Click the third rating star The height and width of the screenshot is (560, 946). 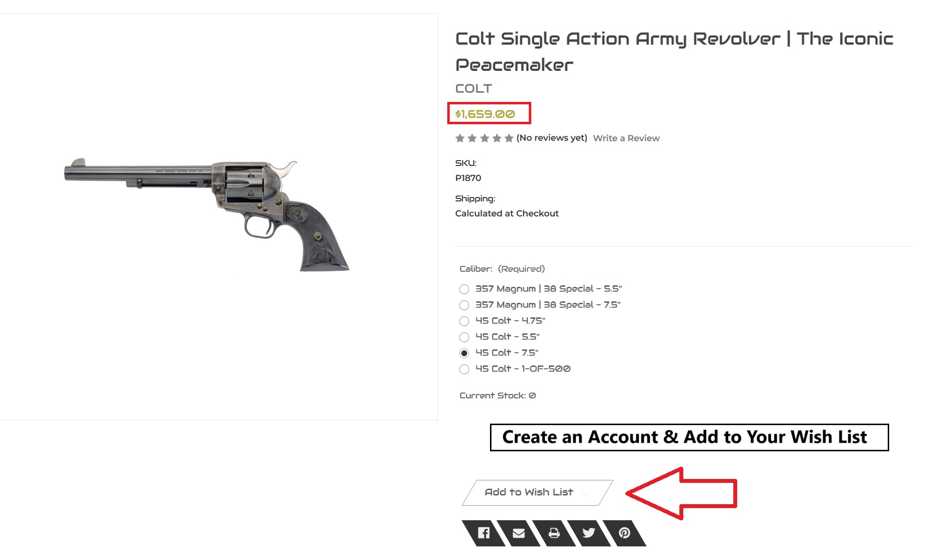[x=484, y=138]
